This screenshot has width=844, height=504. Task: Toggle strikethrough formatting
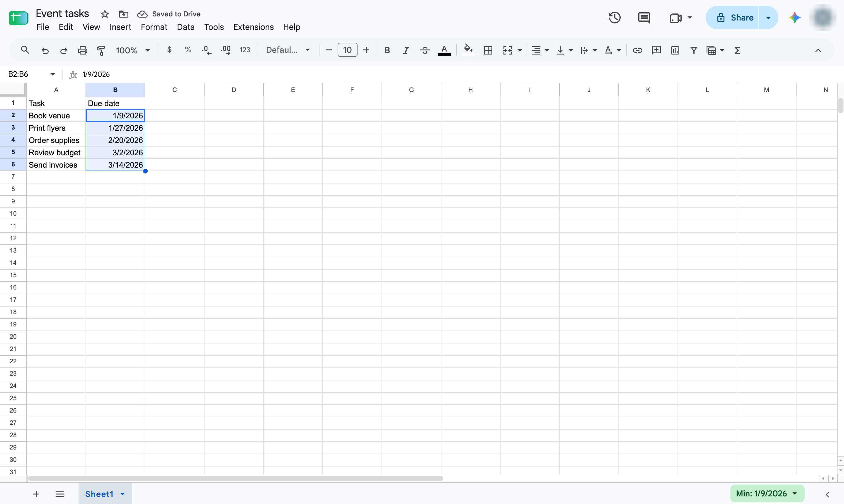click(x=425, y=50)
